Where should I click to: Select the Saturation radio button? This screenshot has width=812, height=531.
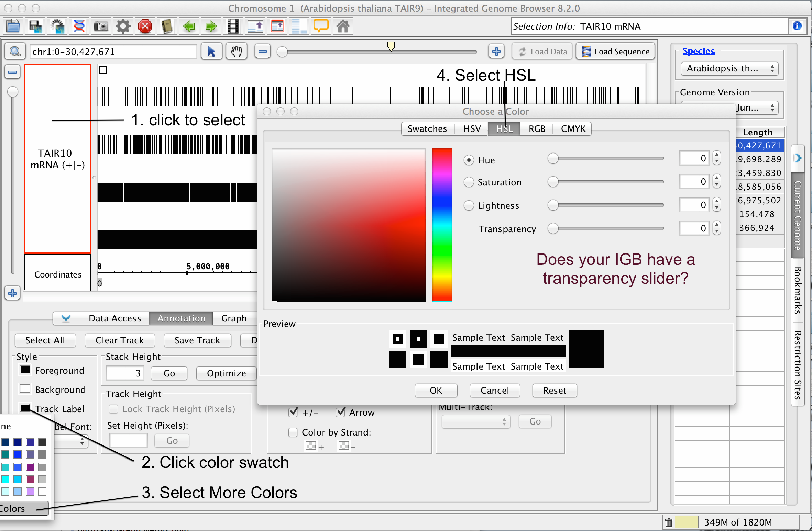coord(469,182)
